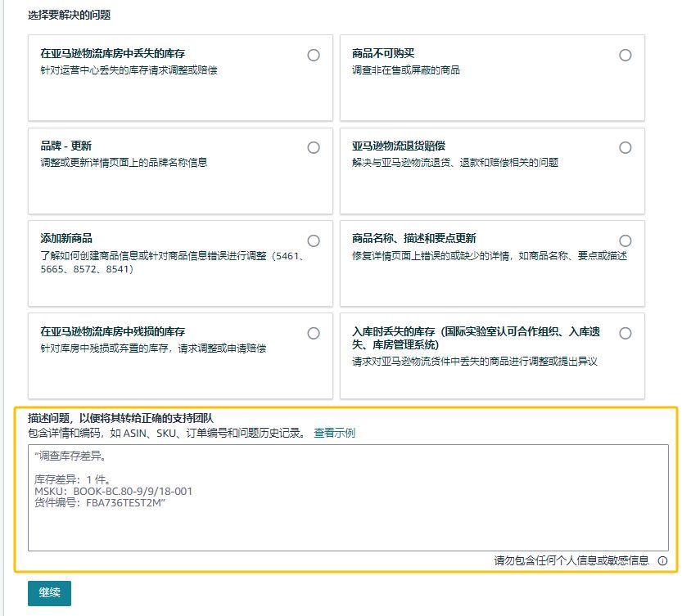Click the 亚马逊物流退货赔偿 card title
This screenshot has height=616, width=691.
click(x=399, y=146)
